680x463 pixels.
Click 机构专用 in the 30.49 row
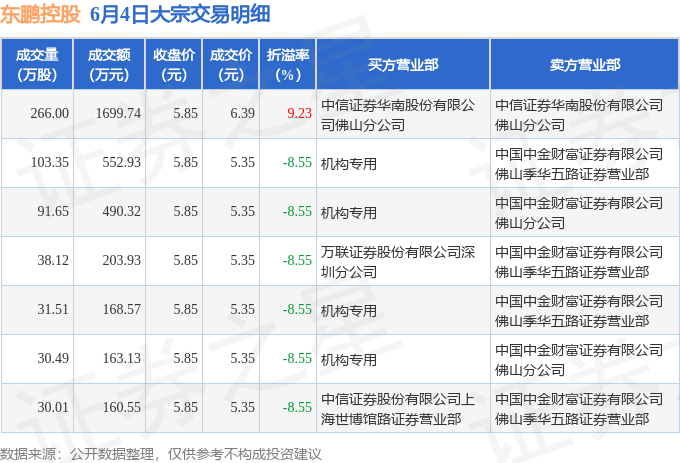[x=349, y=360]
